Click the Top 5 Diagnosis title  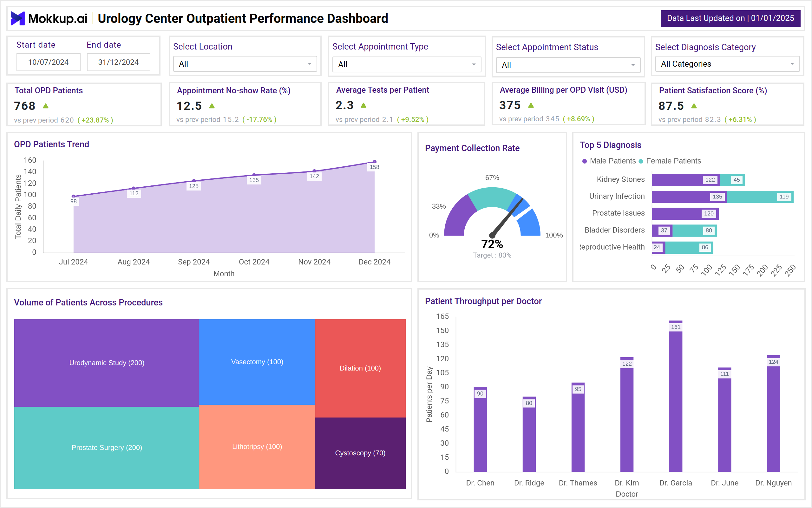(610, 145)
